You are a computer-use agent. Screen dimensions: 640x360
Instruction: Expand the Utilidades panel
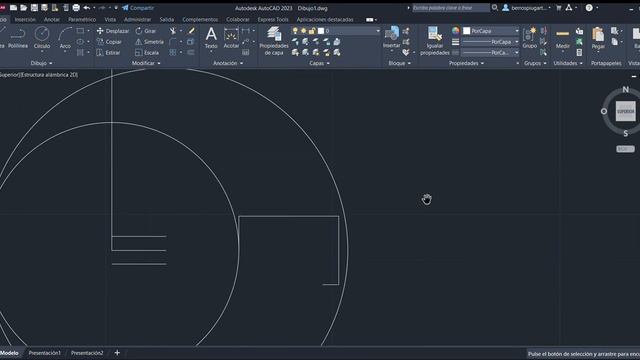pyautogui.click(x=568, y=63)
